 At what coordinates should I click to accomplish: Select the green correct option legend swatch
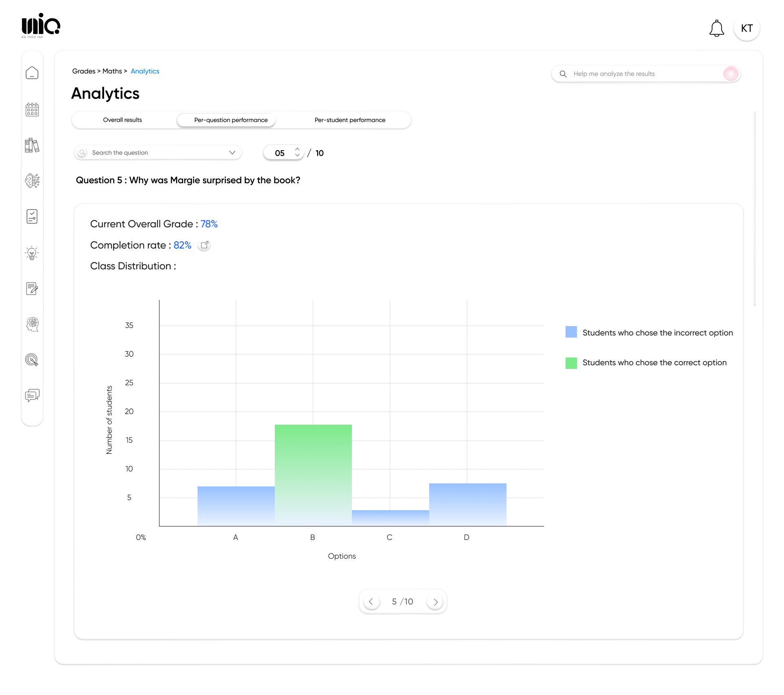[571, 363]
